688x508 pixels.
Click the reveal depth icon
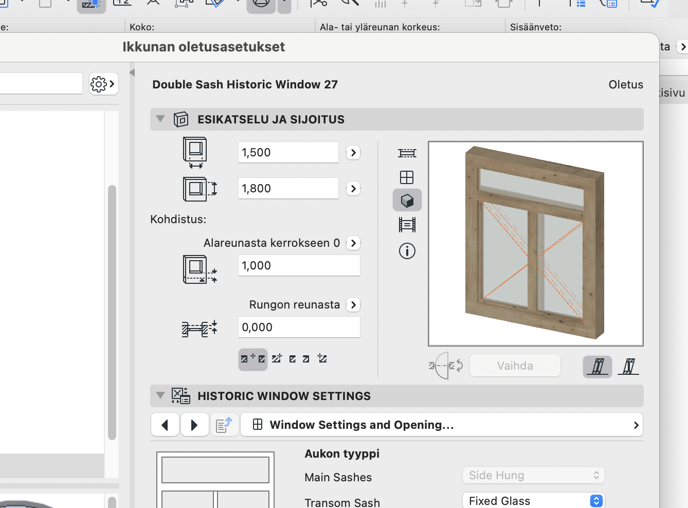[200, 328]
